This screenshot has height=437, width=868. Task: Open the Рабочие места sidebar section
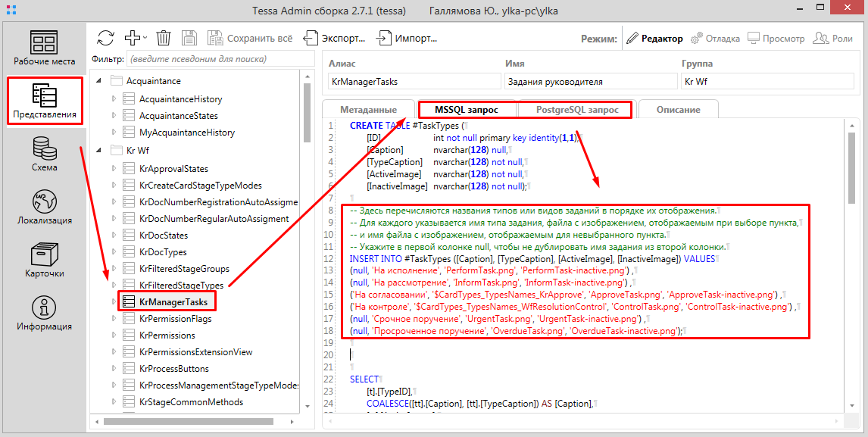tap(44, 48)
